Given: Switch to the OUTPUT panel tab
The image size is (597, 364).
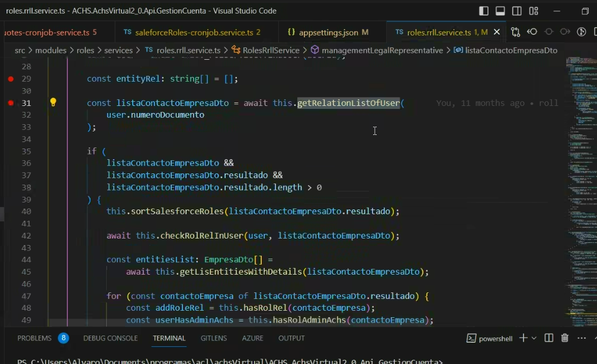Looking at the screenshot, I should pos(291,338).
